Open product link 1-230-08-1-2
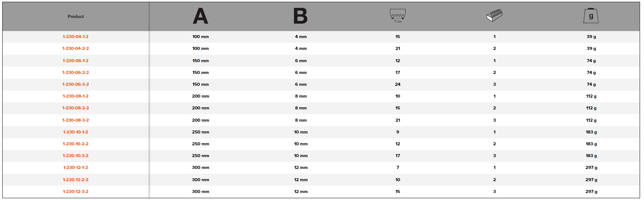The height and width of the screenshot is (200, 644). point(76,96)
